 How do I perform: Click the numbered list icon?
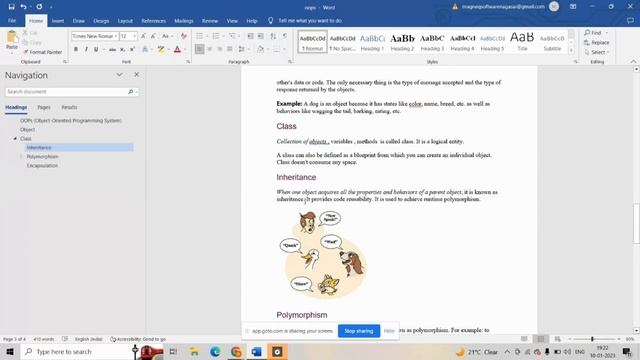coord(216,36)
